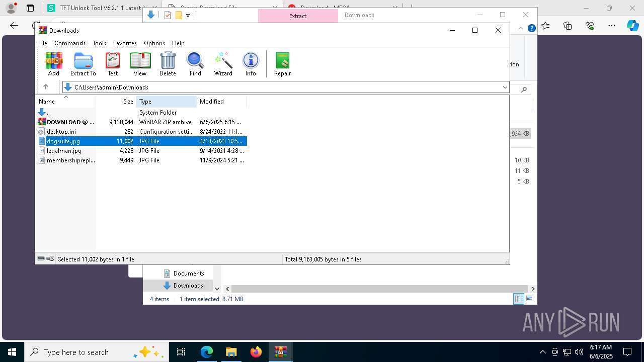
Task: Show hidden system tray icons
Action: (x=542, y=352)
